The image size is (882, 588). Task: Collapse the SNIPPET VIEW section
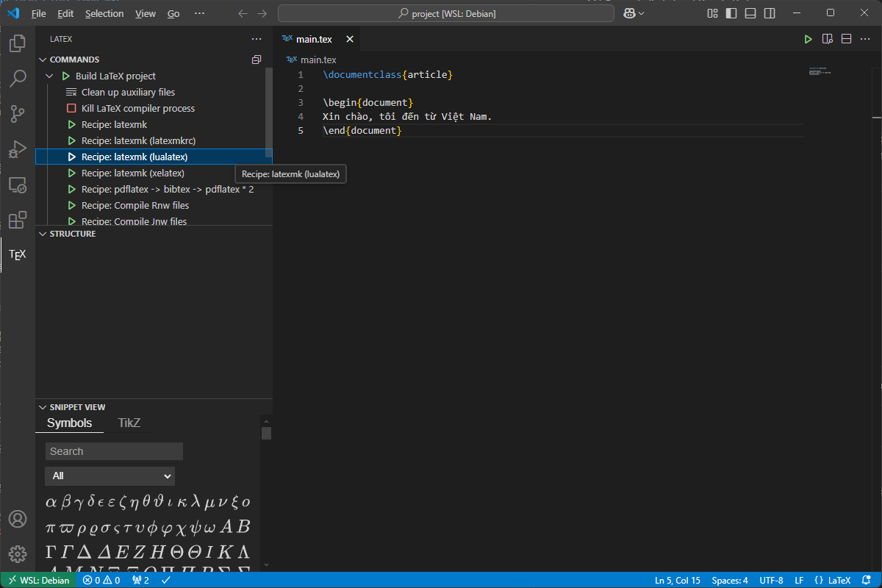(x=43, y=406)
